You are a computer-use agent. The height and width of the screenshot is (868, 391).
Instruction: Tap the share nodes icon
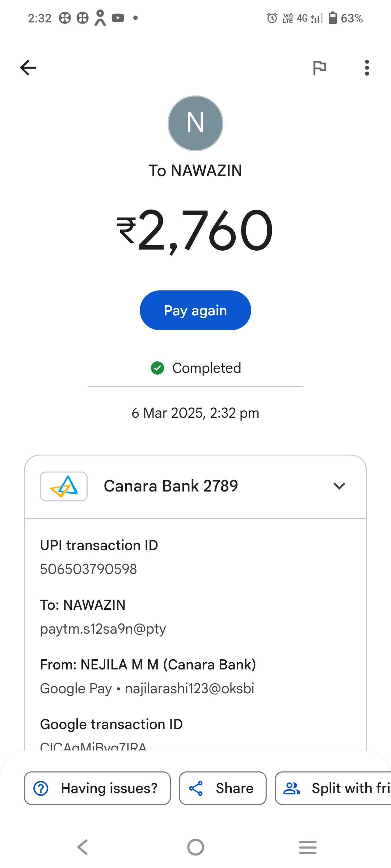point(196,788)
